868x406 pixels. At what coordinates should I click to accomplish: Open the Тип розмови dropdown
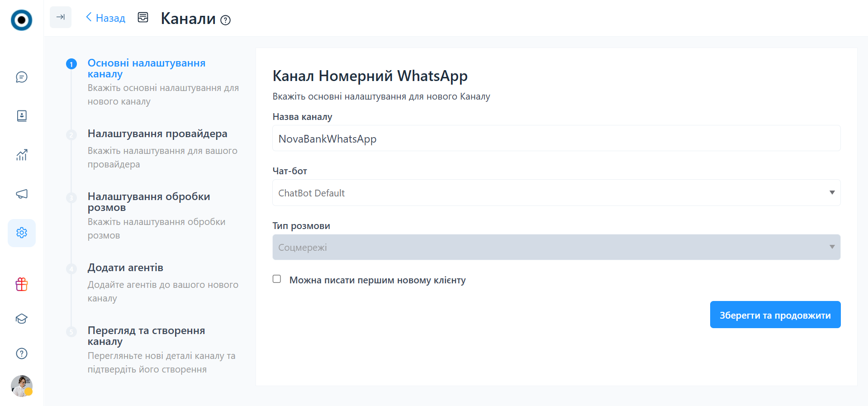click(556, 247)
